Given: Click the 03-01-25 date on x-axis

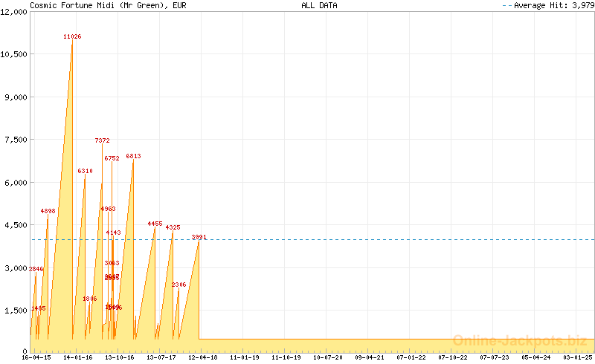Looking at the screenshot, I should (x=578, y=357).
